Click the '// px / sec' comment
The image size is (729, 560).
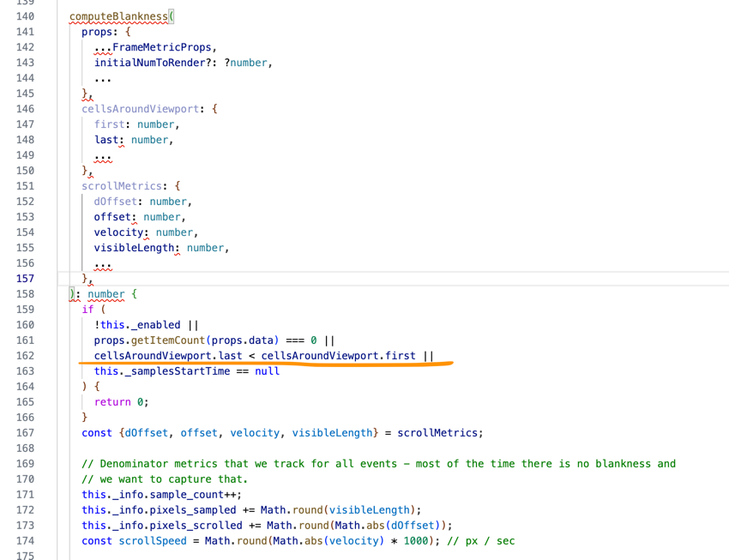pyautogui.click(x=481, y=541)
